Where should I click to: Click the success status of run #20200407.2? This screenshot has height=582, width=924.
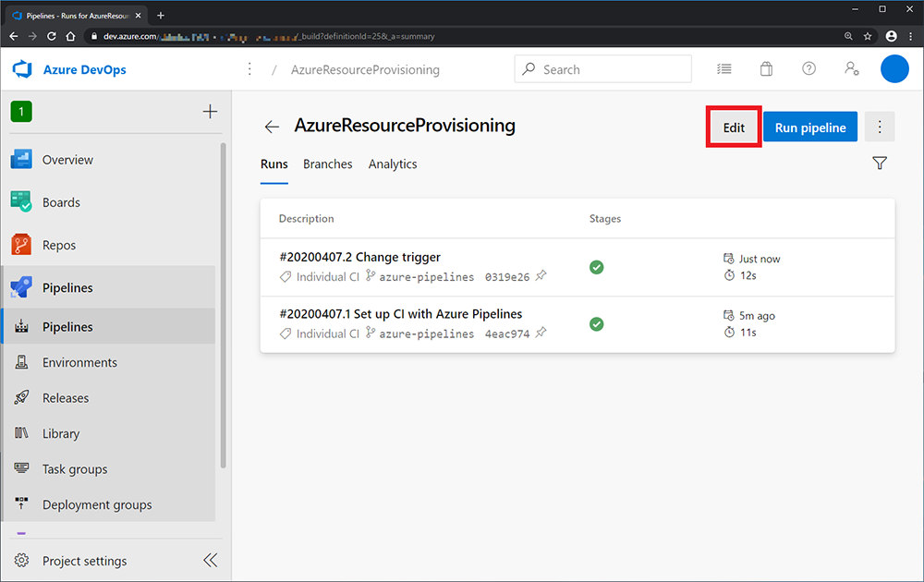(596, 267)
